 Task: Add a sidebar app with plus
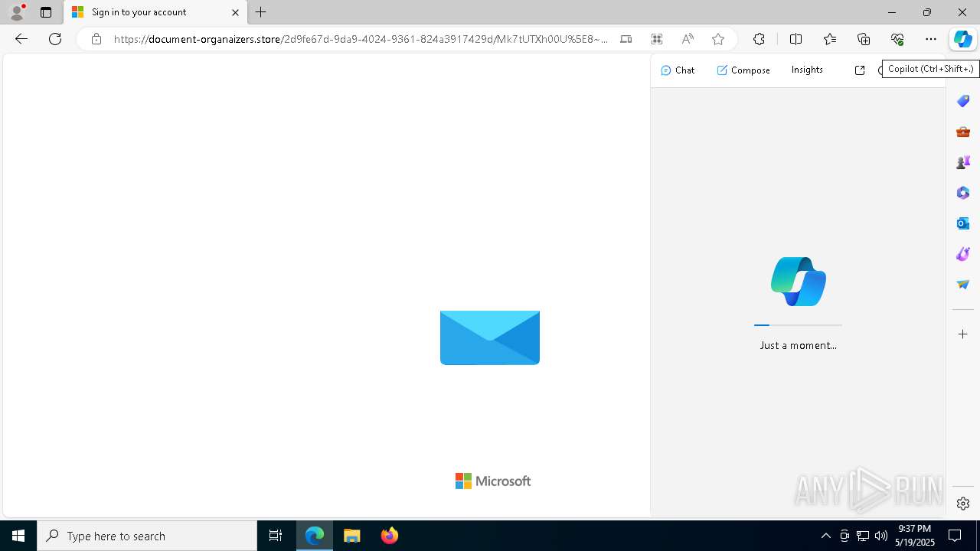(963, 334)
